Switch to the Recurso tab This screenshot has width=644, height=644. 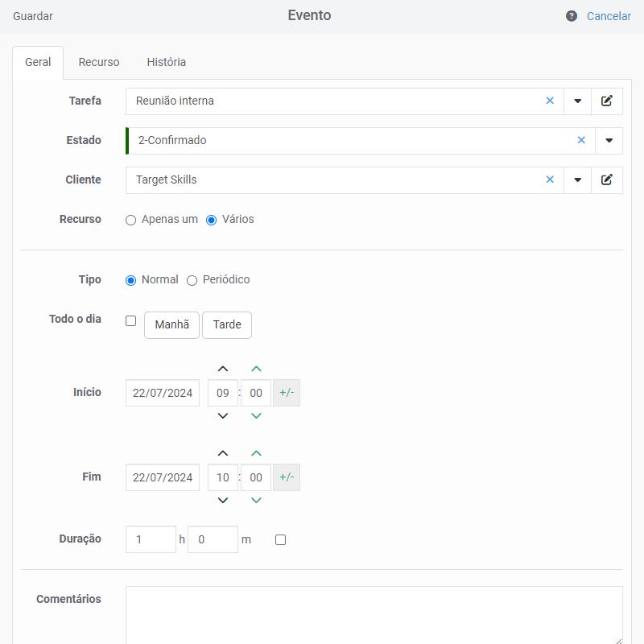click(x=99, y=62)
